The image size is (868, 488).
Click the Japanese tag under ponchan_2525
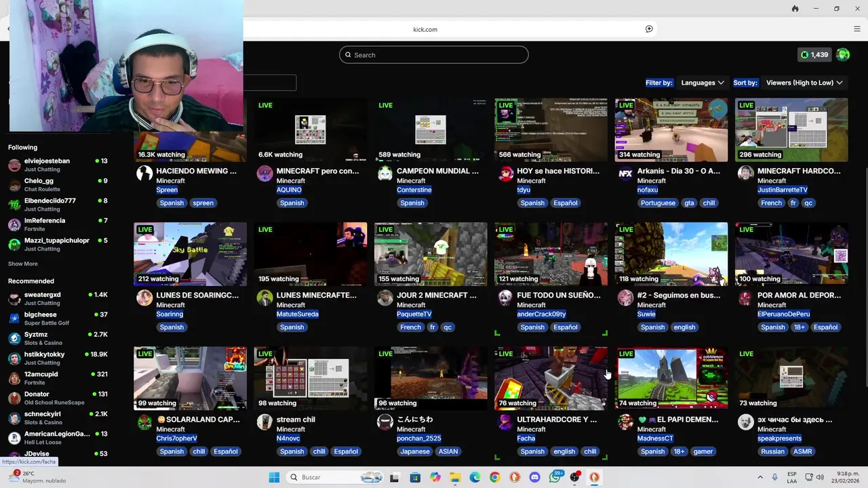point(414,451)
